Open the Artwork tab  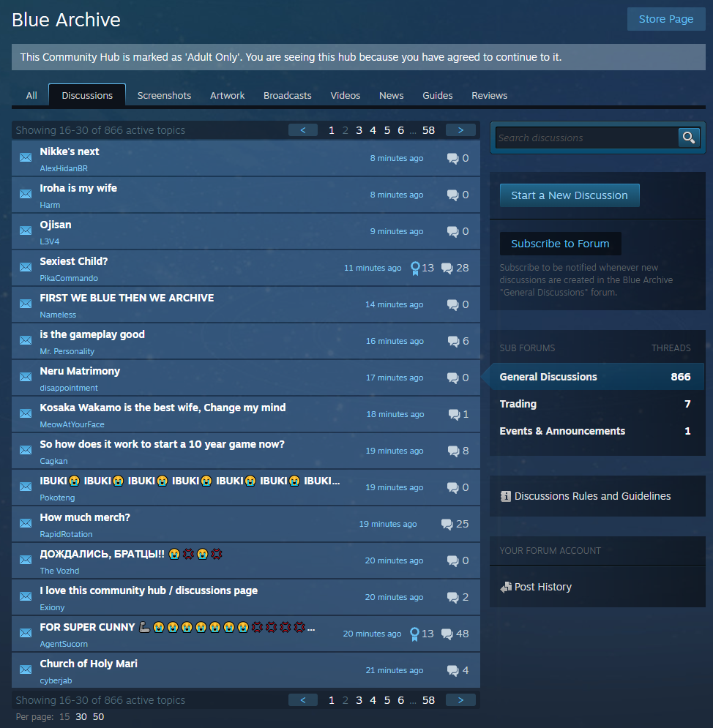point(227,96)
